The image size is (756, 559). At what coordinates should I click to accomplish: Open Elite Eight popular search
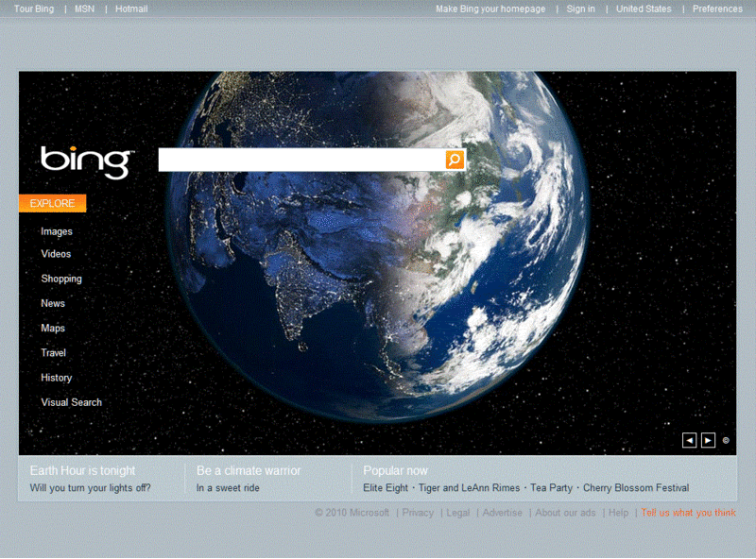pos(386,487)
